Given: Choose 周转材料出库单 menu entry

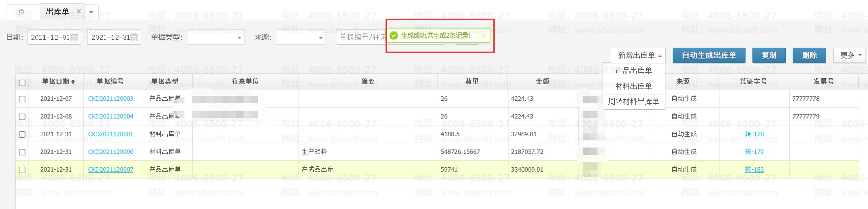Looking at the screenshot, I should click(x=633, y=101).
